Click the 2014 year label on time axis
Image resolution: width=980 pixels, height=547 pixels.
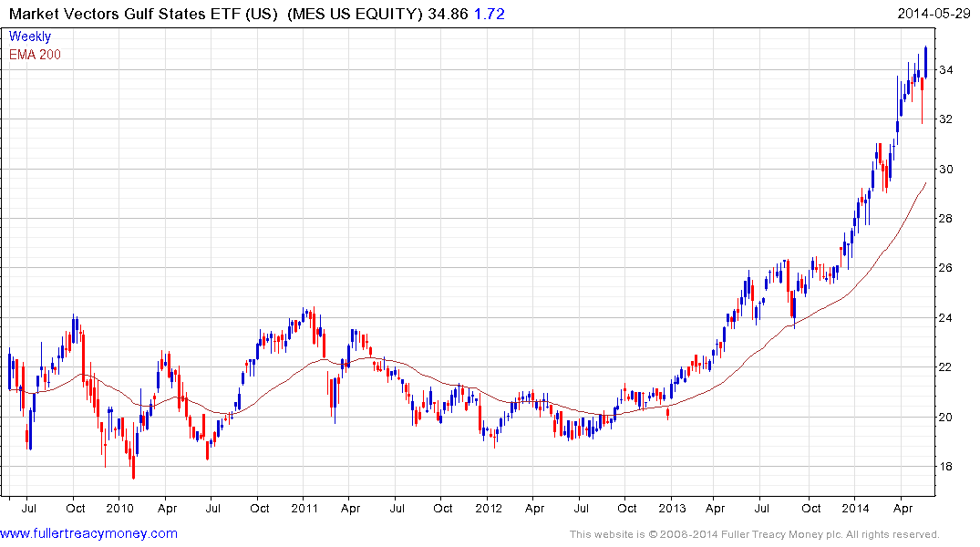click(x=855, y=508)
